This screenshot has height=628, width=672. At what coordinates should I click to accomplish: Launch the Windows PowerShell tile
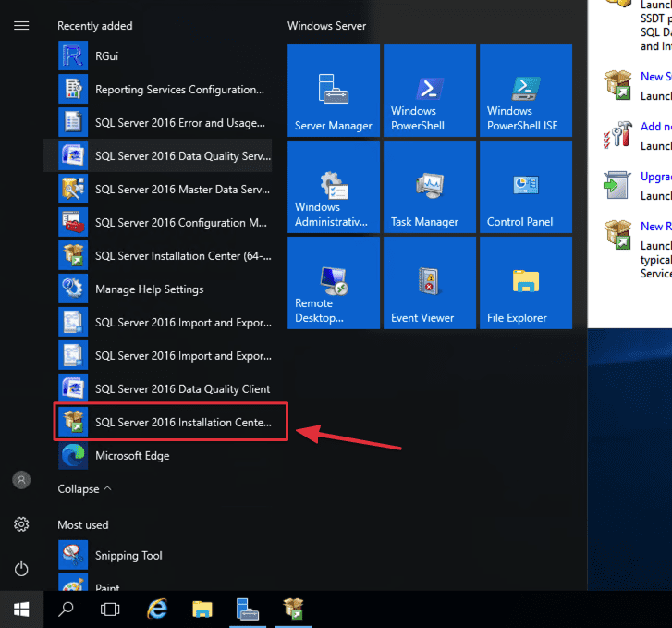(x=429, y=90)
